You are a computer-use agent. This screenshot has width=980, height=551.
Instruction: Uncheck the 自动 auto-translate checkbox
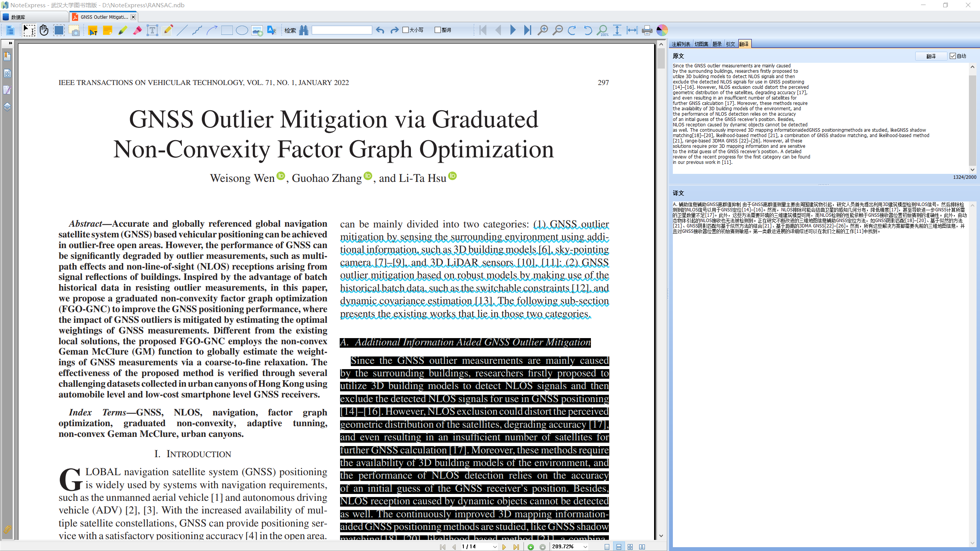(x=953, y=56)
